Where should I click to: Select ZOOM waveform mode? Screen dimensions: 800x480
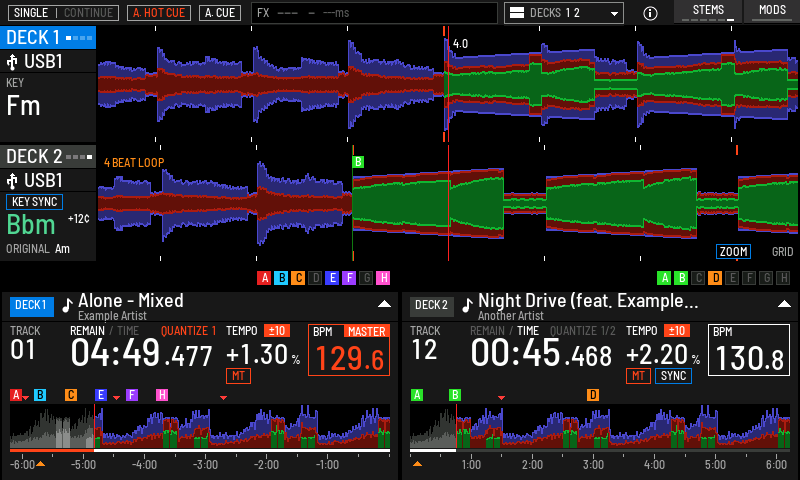coord(734,251)
